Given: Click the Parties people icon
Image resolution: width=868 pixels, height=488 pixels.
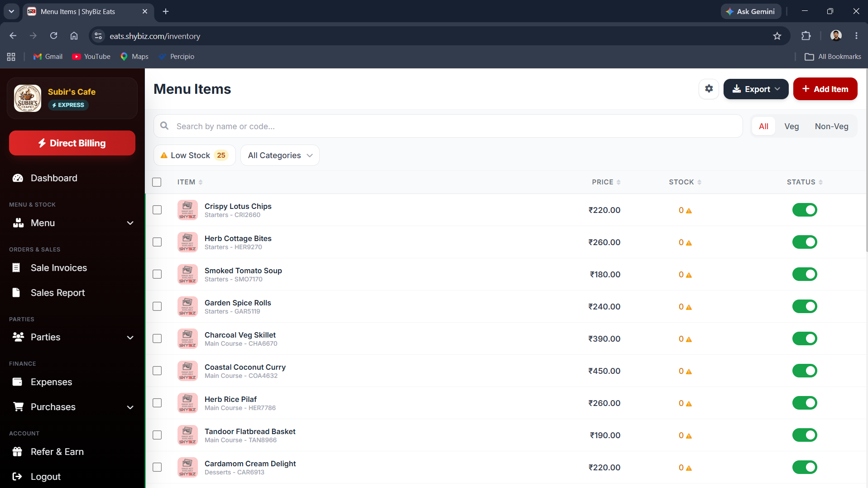Looking at the screenshot, I should point(18,337).
